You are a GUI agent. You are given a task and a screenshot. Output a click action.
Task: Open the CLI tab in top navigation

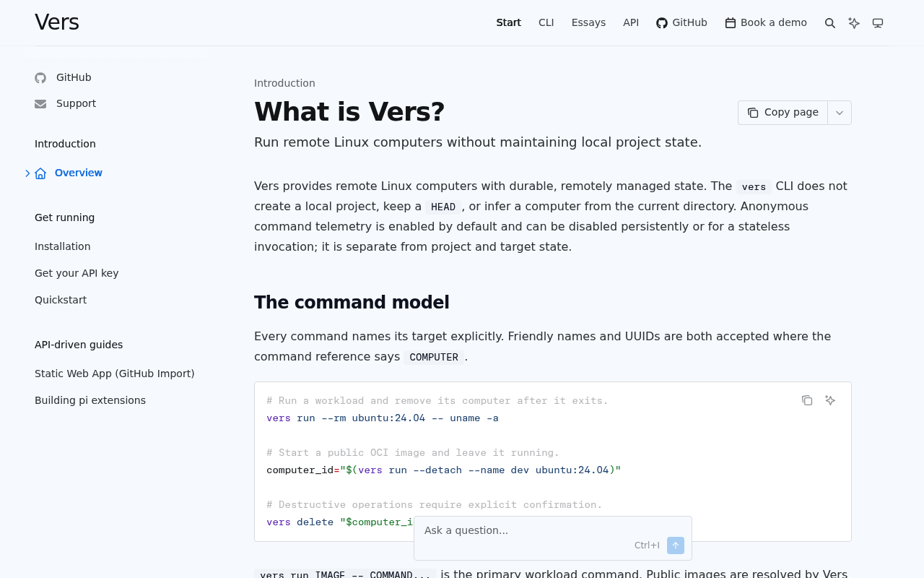coord(546,23)
